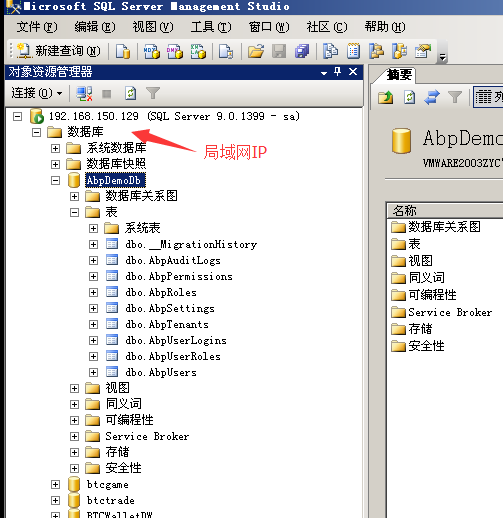Open the toolbar options dropdown arrow

tap(442, 58)
